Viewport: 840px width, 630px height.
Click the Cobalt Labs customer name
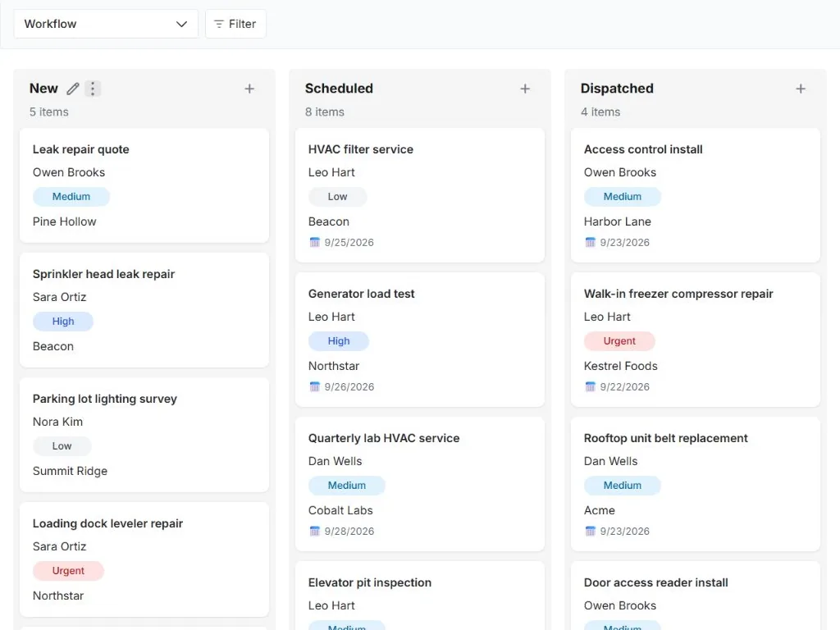(x=340, y=510)
